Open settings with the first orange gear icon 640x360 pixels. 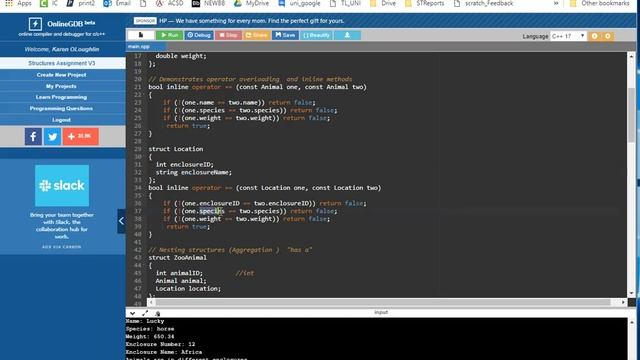[594, 36]
